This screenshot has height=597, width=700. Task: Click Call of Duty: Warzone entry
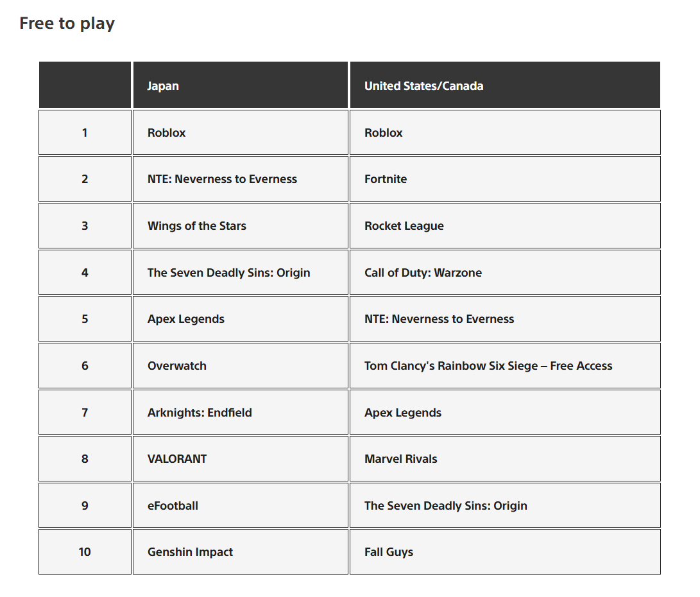point(505,272)
